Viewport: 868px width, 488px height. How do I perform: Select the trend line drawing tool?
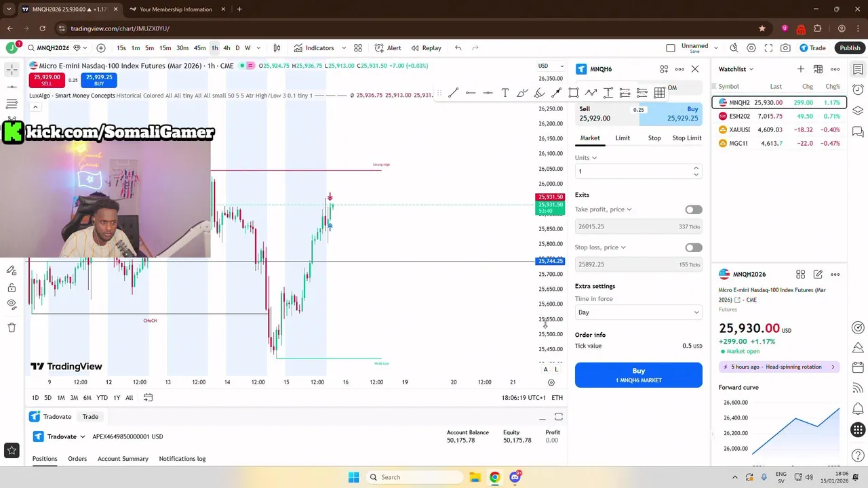[453, 93]
